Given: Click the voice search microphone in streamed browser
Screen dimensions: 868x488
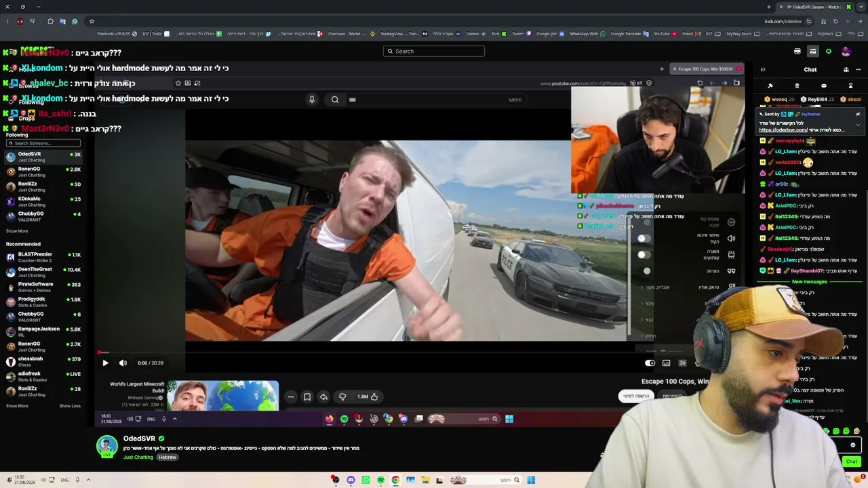Looking at the screenshot, I should click(312, 100).
